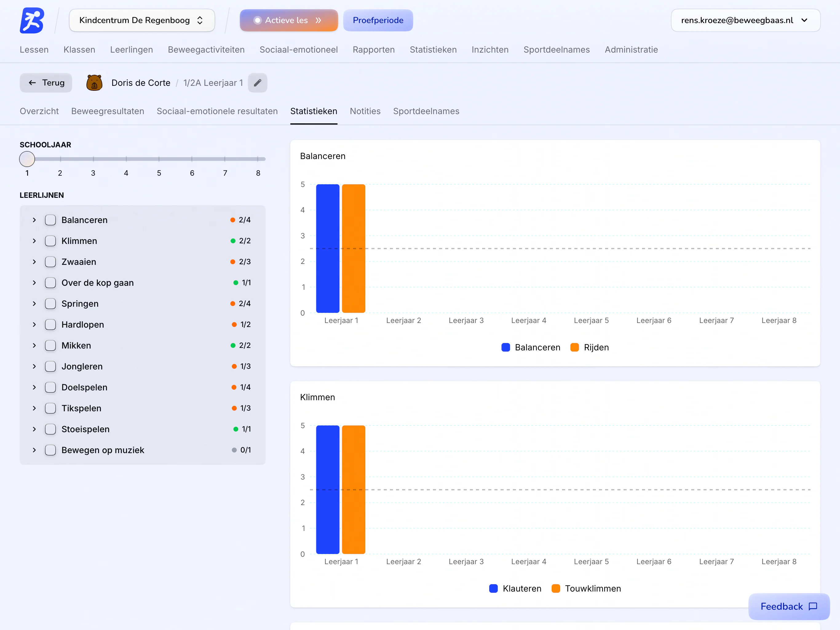This screenshot has height=630, width=840.
Task: Click the Schooljaar slider handle
Action: [27, 159]
